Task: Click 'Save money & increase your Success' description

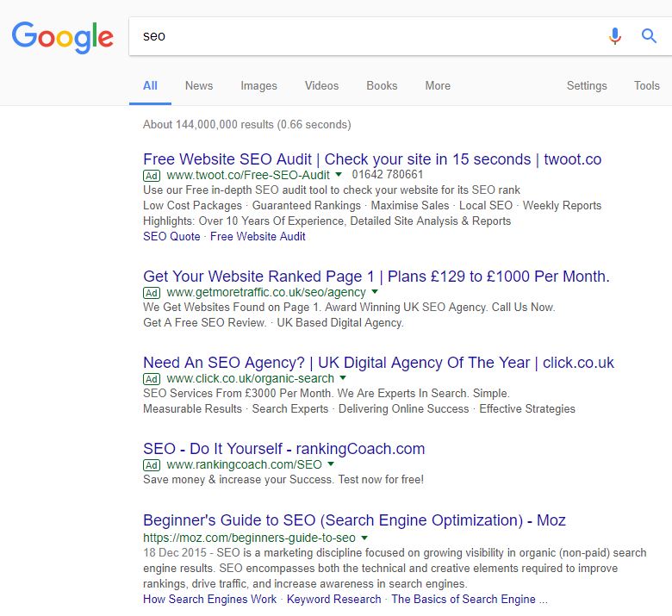Action: (283, 480)
